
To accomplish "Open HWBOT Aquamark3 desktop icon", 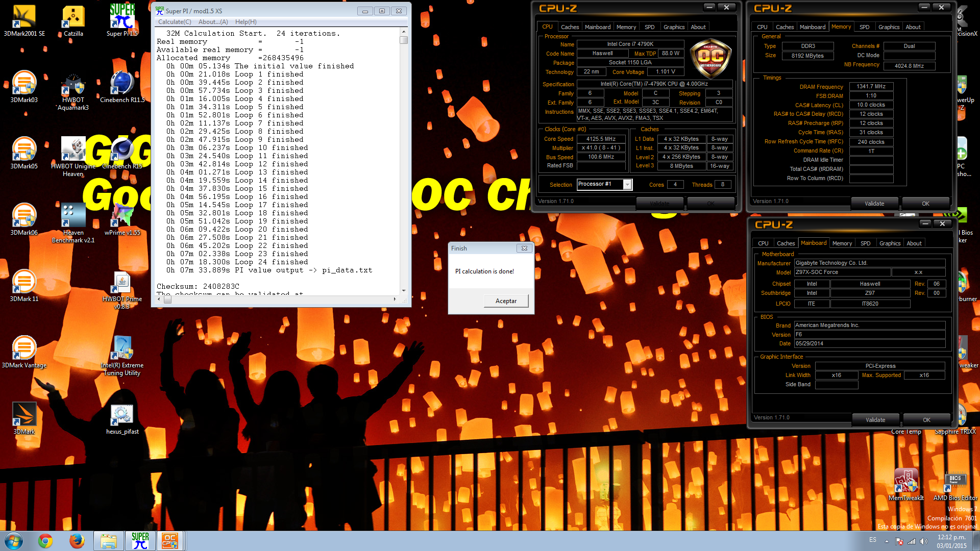I will point(73,91).
